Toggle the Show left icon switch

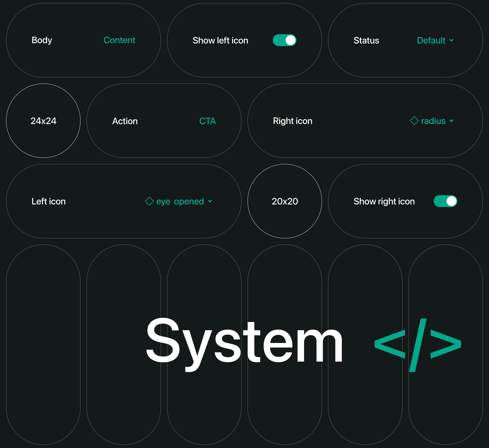pyautogui.click(x=284, y=40)
